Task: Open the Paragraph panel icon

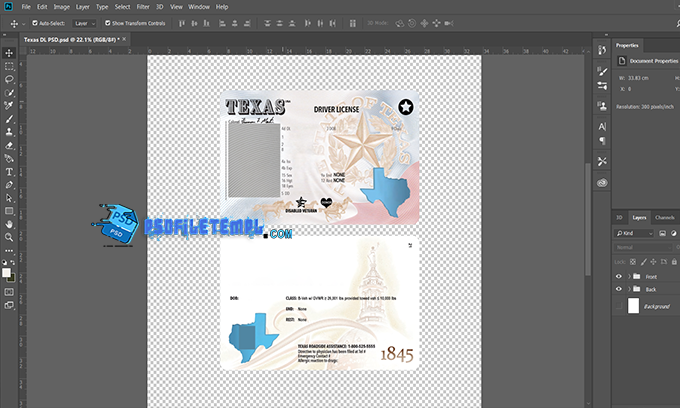Action: pos(602,140)
